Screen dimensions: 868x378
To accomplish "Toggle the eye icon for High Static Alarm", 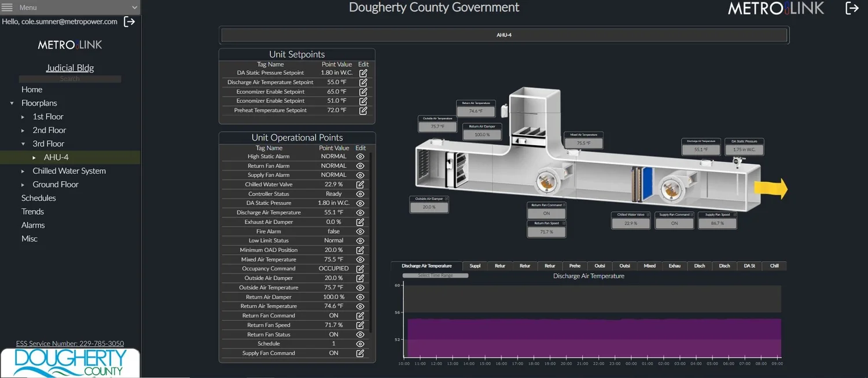I will coord(361,156).
